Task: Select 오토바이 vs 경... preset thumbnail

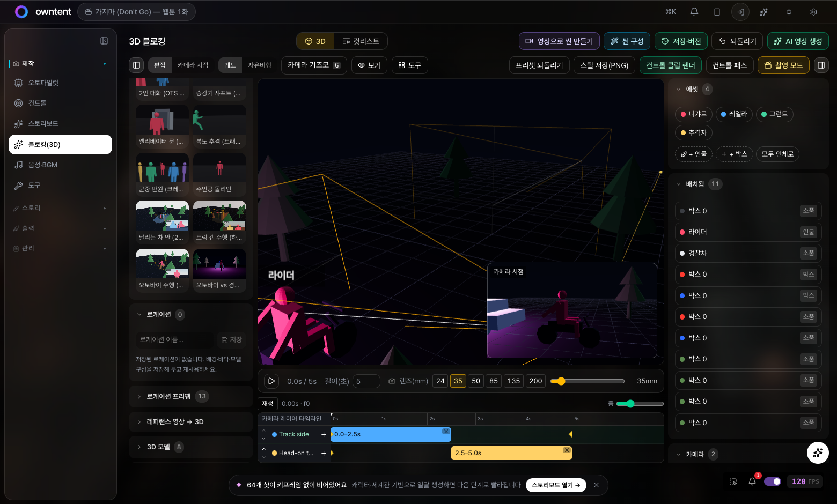Action: 220,271
